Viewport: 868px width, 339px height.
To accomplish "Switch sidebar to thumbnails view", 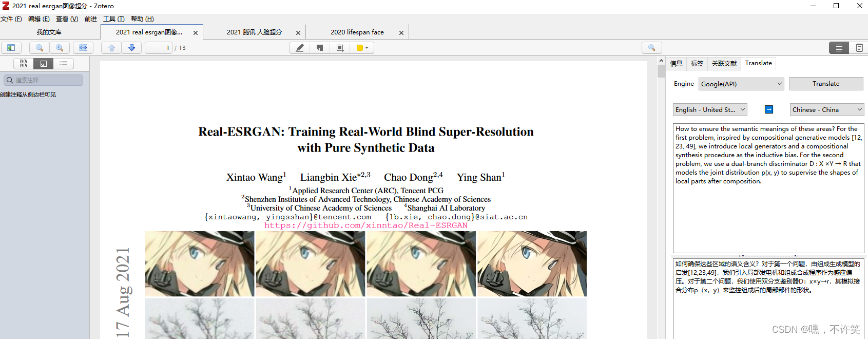I will tap(23, 64).
